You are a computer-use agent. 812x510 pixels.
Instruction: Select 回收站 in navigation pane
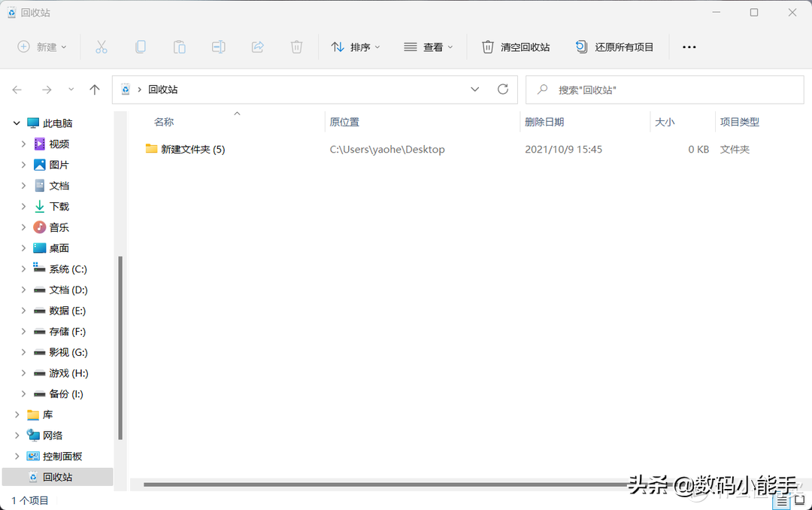57,477
